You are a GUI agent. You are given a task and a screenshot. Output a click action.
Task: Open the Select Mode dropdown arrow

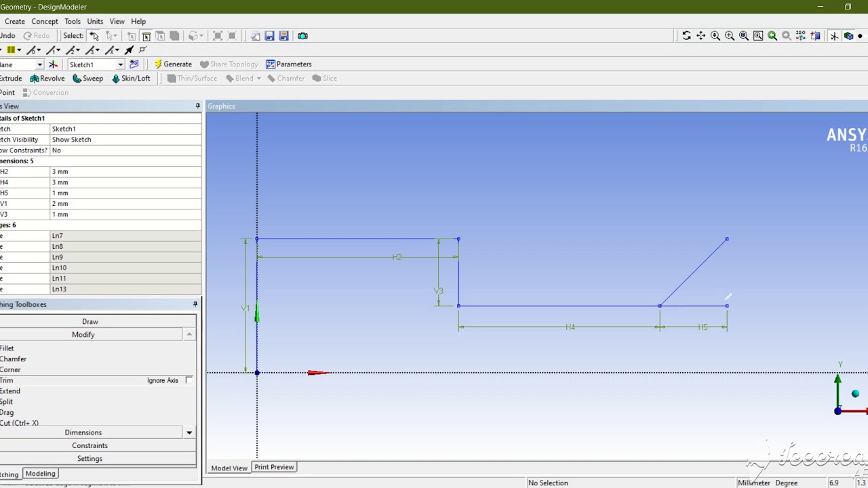pos(116,36)
